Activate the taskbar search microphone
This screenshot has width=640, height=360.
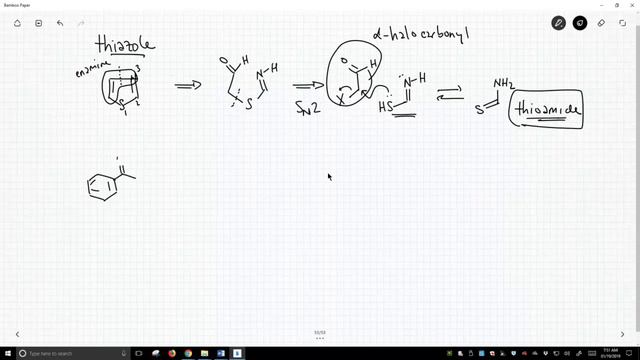pos(124,353)
